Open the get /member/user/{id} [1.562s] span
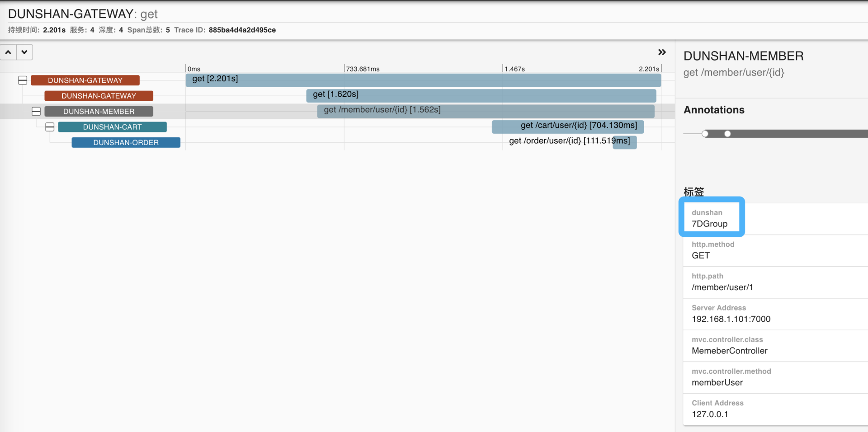 point(486,111)
